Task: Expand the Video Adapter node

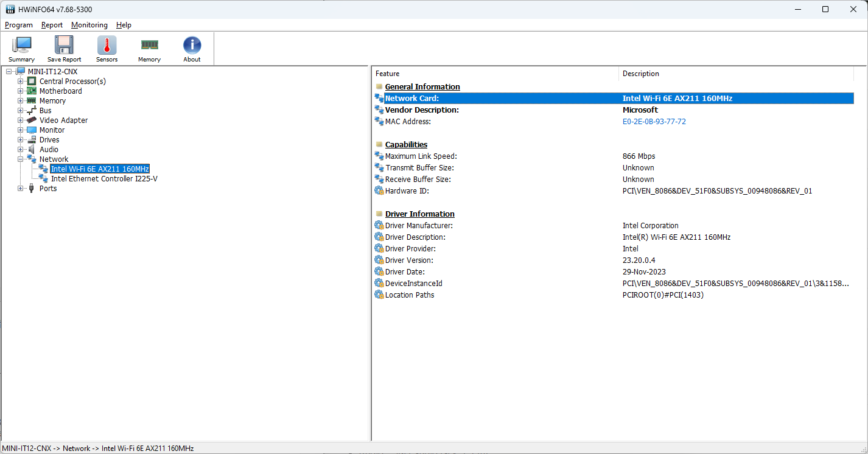Action: [x=20, y=120]
